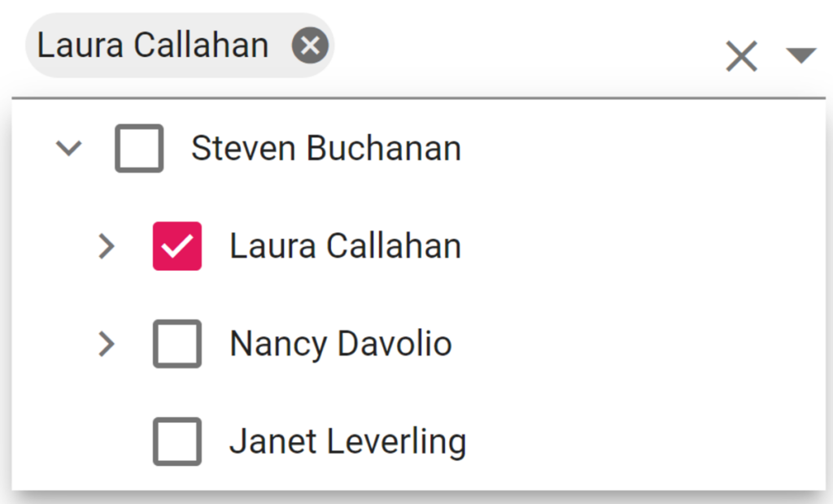833x504 pixels.
Task: Enable the Nancy Davolio checkbox
Action: (x=177, y=344)
